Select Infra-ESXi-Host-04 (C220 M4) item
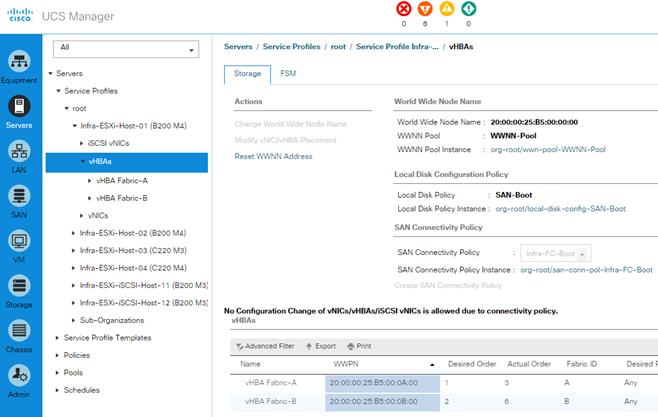The width and height of the screenshot is (658, 417). pyautogui.click(x=133, y=268)
